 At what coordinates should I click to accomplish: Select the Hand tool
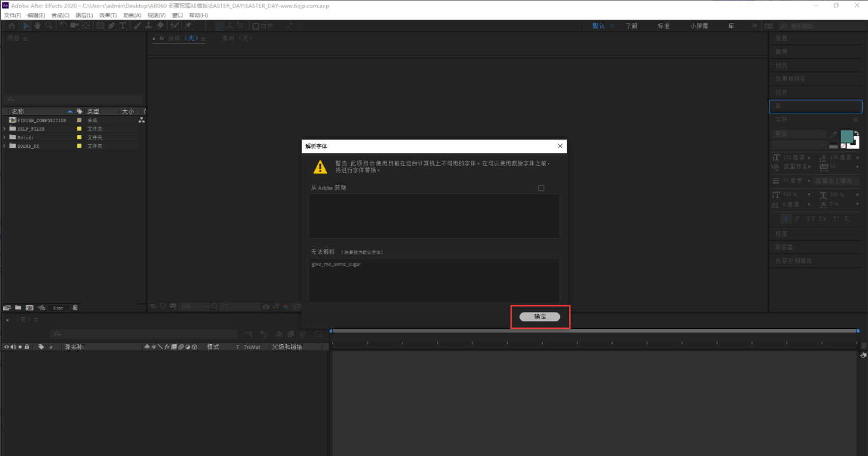[x=37, y=25]
